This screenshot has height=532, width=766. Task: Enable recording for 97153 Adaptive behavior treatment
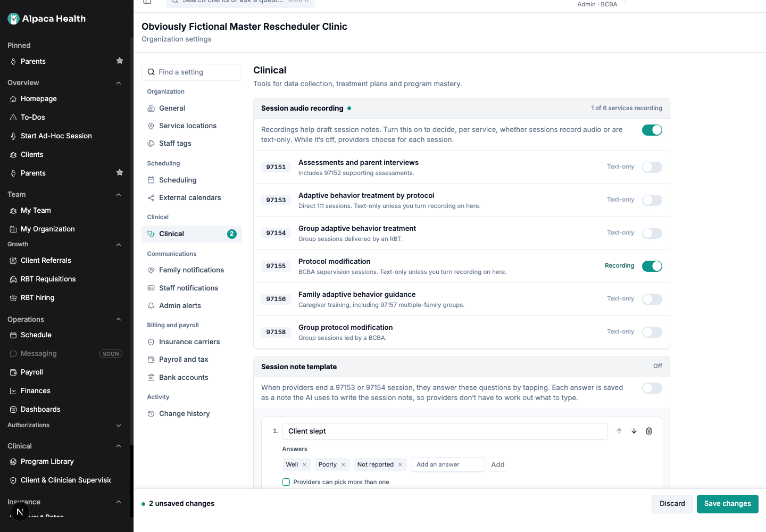point(652,200)
